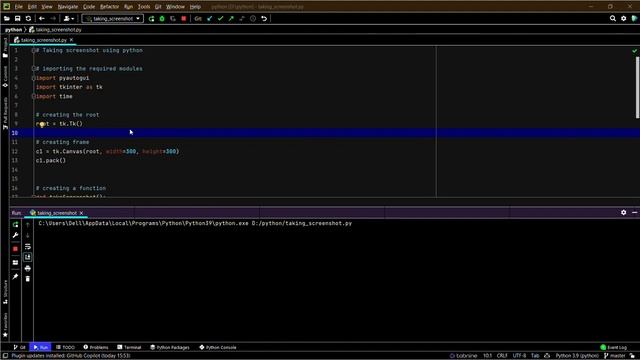Screen dimensions: 640x360
Task: Open the user account dropdown icon
Action: (69, 18)
